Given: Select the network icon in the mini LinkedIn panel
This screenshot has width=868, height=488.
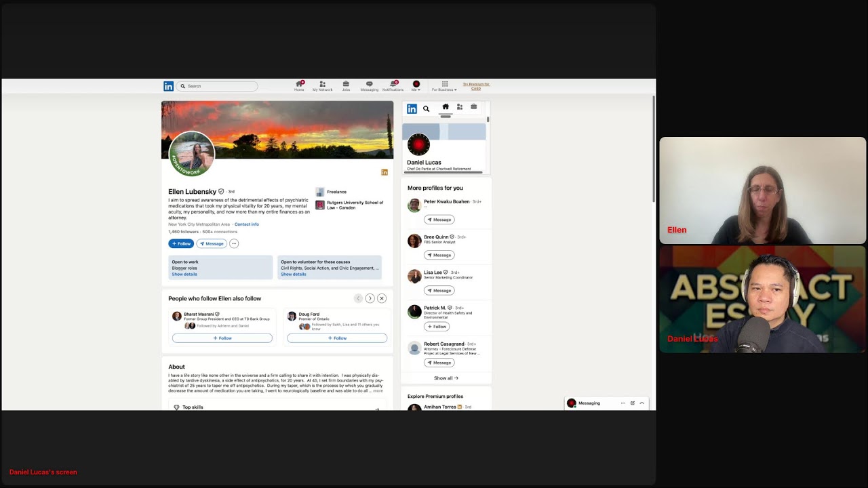Looking at the screenshot, I should (x=460, y=106).
